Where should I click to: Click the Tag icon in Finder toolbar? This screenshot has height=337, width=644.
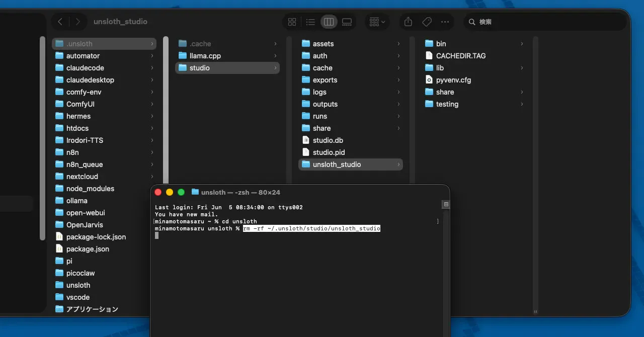click(x=427, y=22)
